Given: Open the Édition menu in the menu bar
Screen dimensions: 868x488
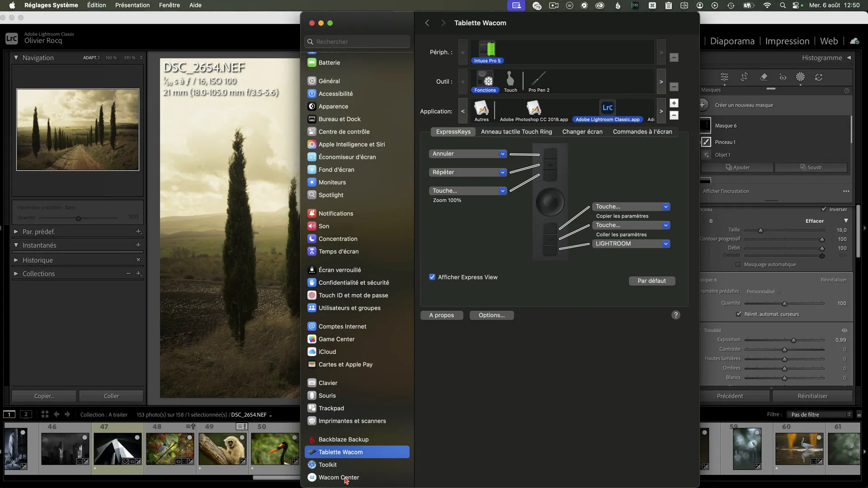Looking at the screenshot, I should [x=96, y=5].
